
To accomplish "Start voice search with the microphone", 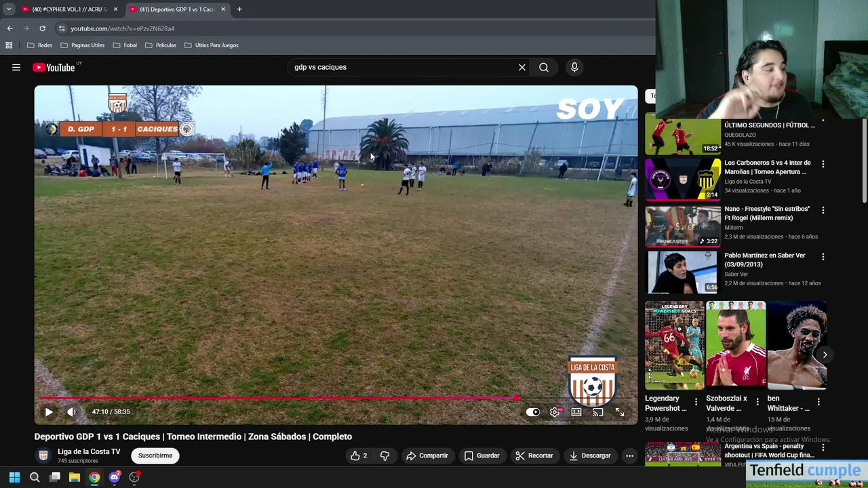I will tap(574, 67).
